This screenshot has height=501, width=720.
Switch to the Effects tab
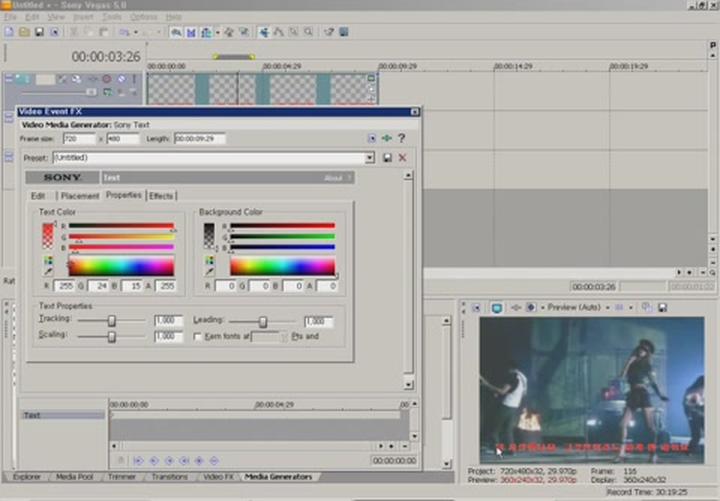tap(161, 196)
